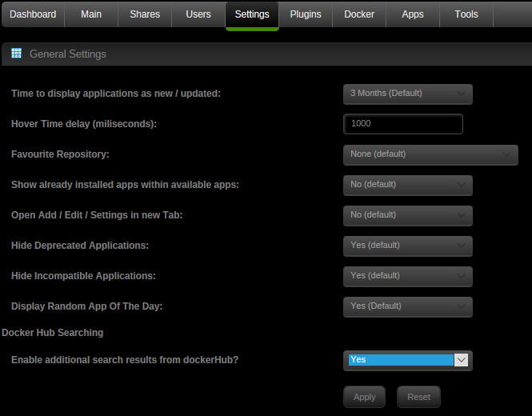
Task: Switch to the Main tab
Action: [x=91, y=14]
